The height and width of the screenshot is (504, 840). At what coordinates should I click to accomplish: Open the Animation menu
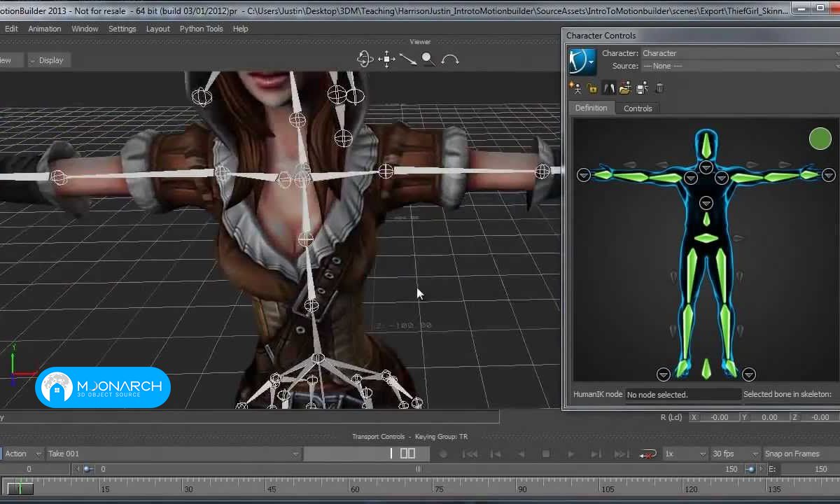click(45, 29)
